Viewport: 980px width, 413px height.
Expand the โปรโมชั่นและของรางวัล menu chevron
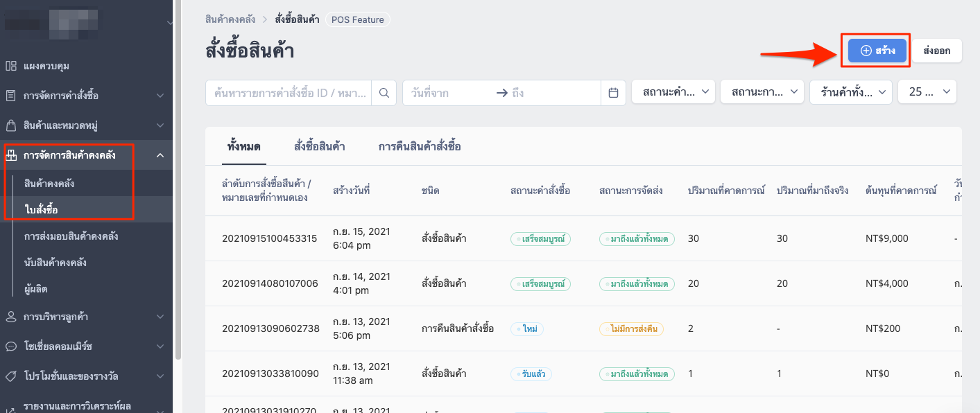[x=160, y=376]
